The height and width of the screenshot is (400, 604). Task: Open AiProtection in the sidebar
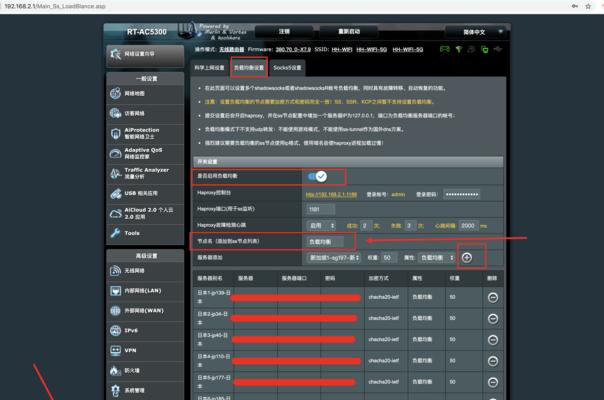(145, 133)
